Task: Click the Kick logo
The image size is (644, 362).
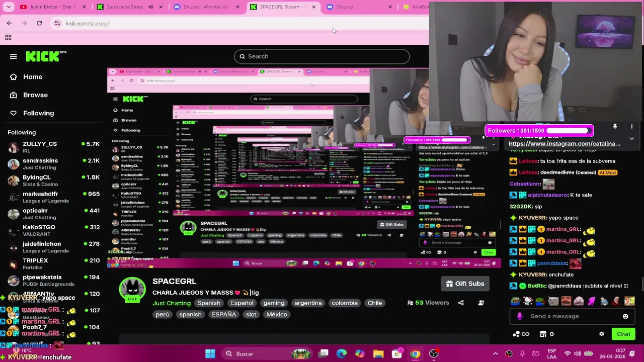Action: 46,56
